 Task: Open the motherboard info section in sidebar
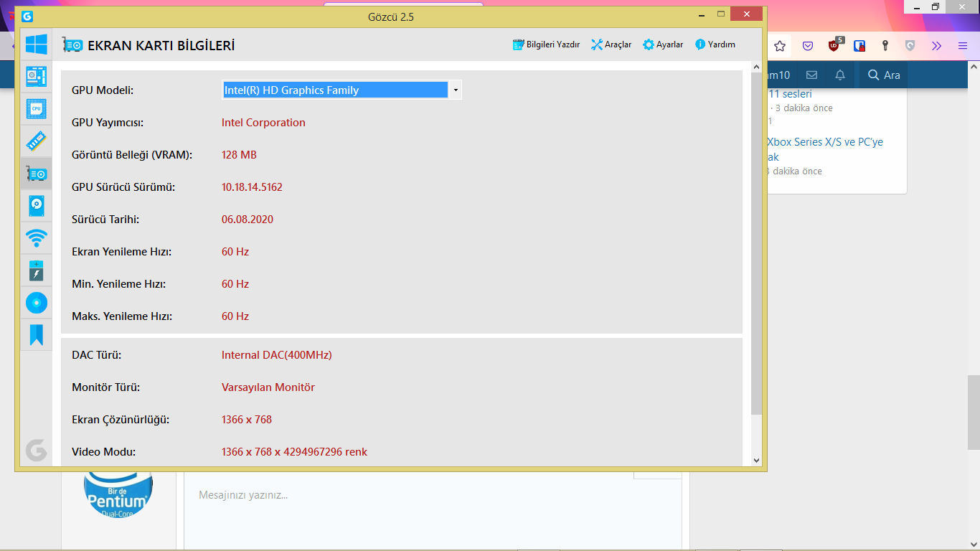[x=36, y=77]
